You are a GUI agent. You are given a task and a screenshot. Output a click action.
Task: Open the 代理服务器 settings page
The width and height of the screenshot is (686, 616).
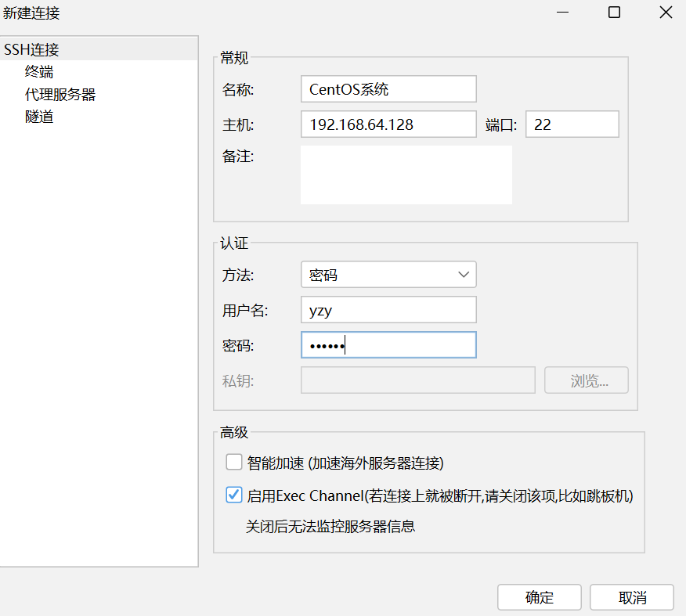[x=60, y=95]
